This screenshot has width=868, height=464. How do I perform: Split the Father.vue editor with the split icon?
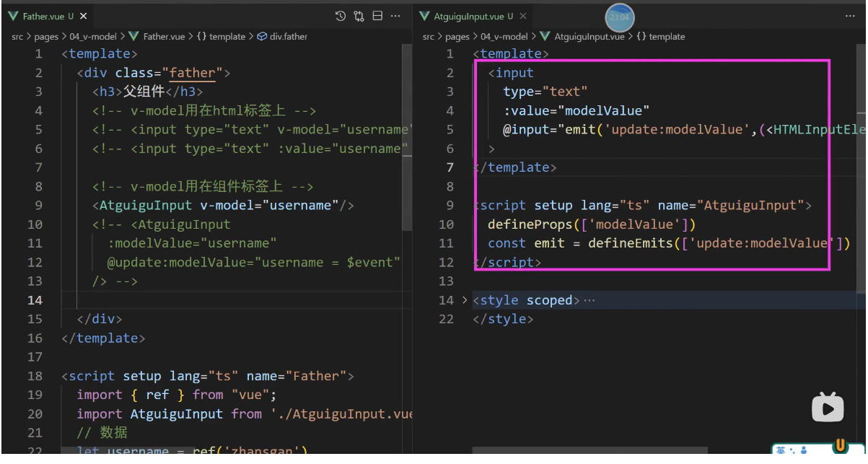coord(377,16)
